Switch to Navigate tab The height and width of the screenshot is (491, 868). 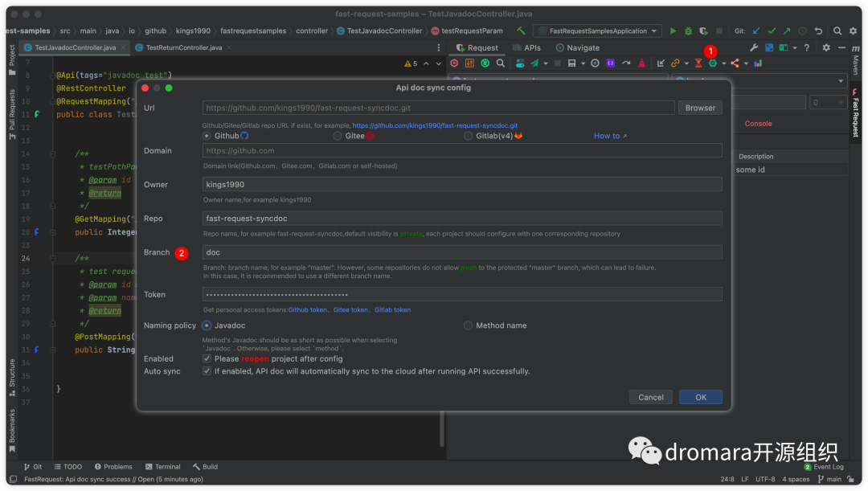pyautogui.click(x=577, y=47)
